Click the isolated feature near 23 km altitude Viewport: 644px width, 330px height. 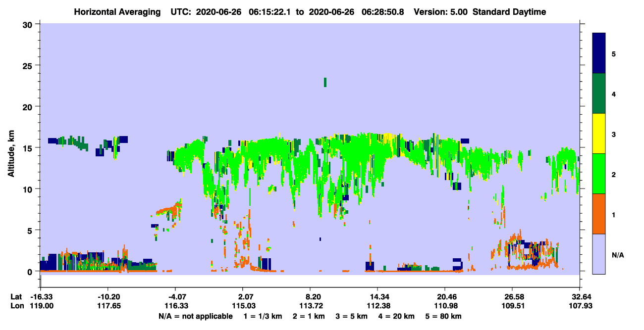coord(325,82)
